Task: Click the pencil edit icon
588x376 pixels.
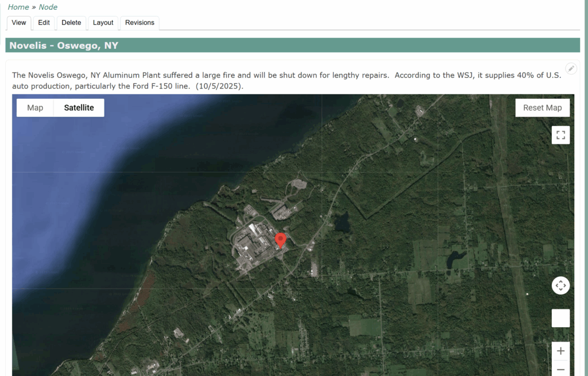Action: pyautogui.click(x=571, y=68)
